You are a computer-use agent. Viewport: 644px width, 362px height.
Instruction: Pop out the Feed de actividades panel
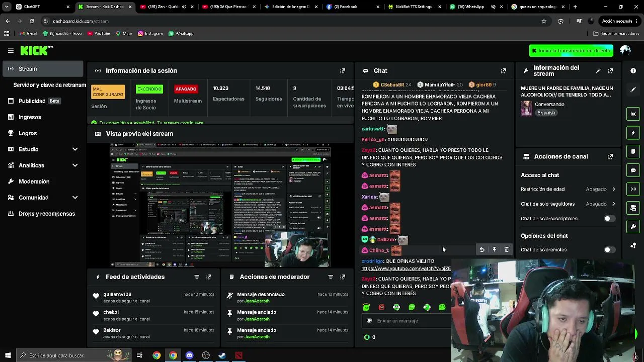tap(209, 277)
